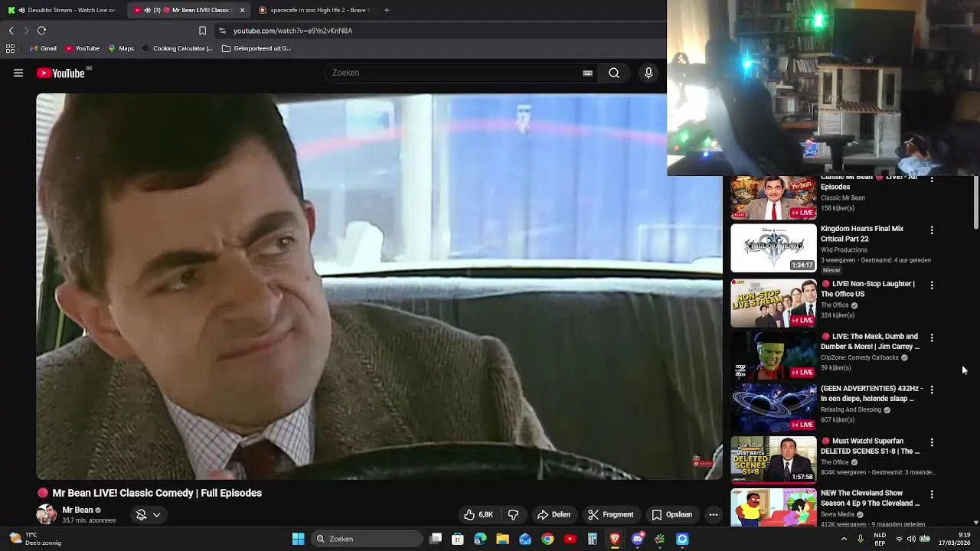
Task: Open the site settings icon next to URL
Action: (222, 31)
